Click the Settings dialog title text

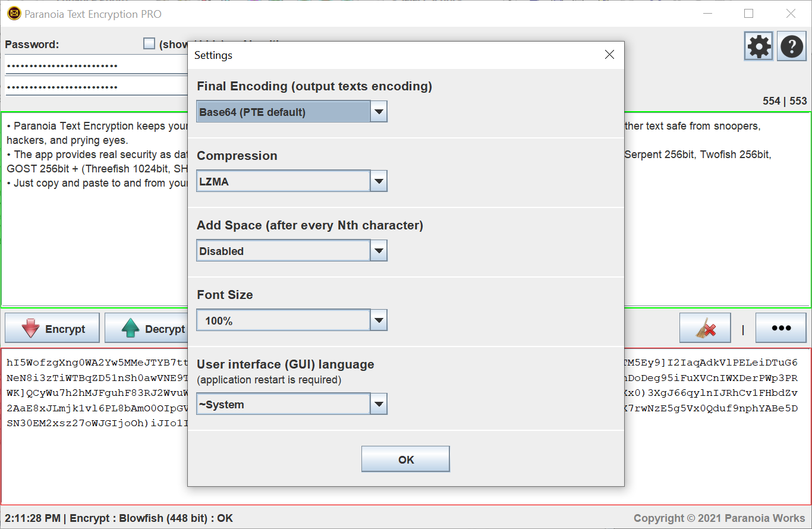(x=213, y=55)
